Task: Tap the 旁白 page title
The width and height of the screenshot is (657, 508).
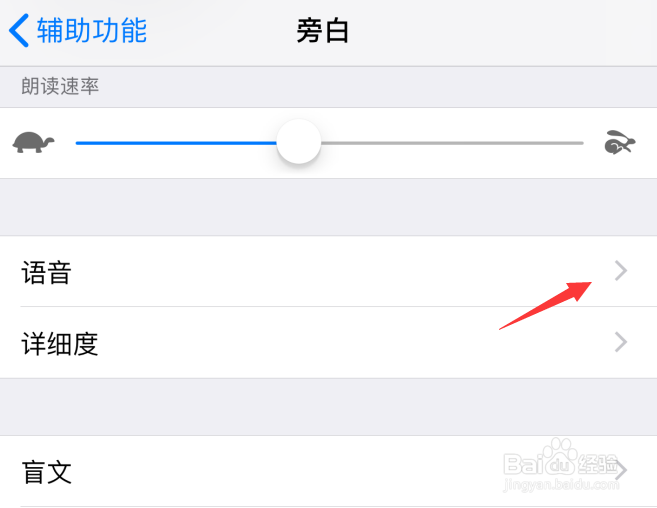Action: [x=323, y=31]
